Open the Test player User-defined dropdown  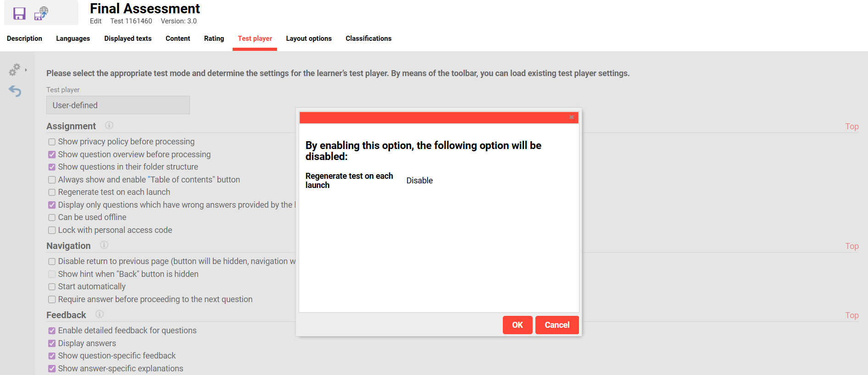point(118,105)
